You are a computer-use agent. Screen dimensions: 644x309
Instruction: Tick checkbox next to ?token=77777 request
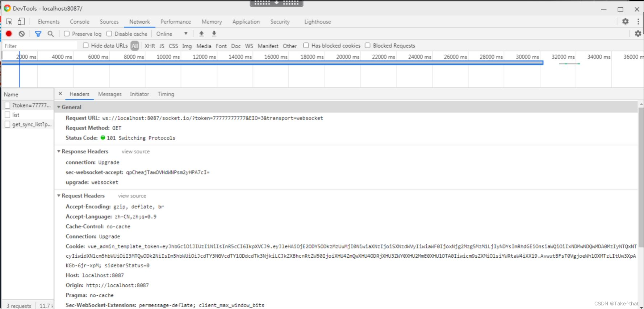coord(7,105)
